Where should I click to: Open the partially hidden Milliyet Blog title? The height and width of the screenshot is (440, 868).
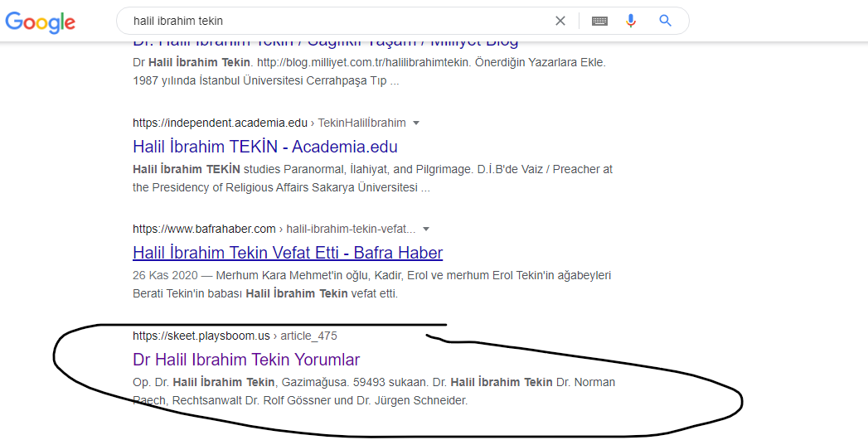click(326, 44)
